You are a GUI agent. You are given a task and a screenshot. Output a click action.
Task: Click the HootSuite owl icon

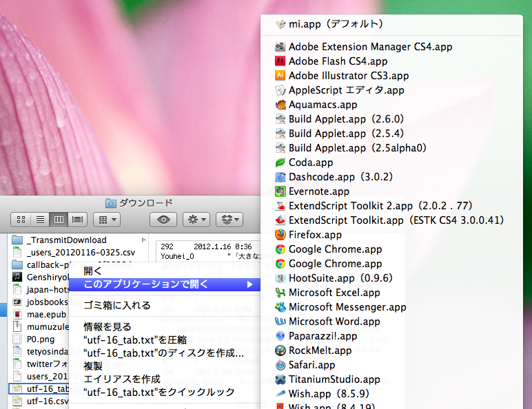coord(280,278)
